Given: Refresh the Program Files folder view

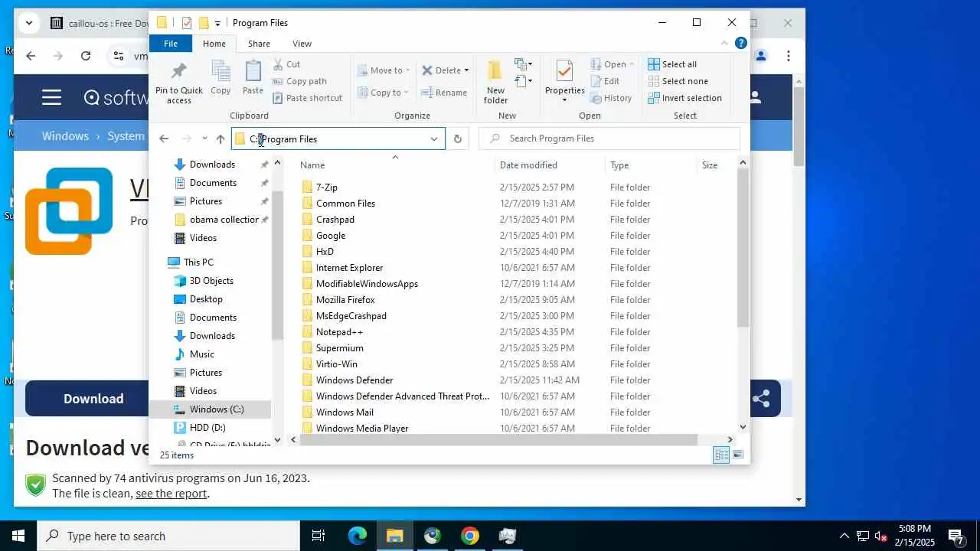Looking at the screenshot, I should click(458, 139).
